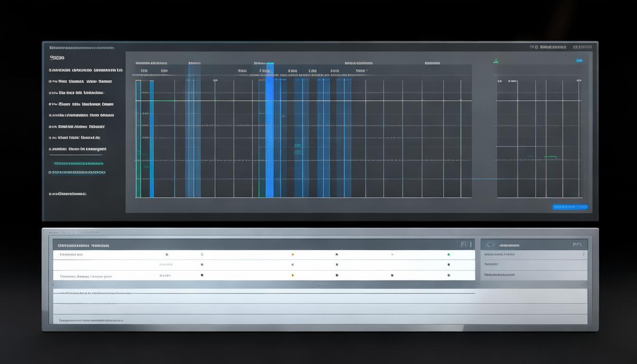This screenshot has height=364, width=637.
Task: Select the last sidebar item above the divider
Action: [77, 149]
